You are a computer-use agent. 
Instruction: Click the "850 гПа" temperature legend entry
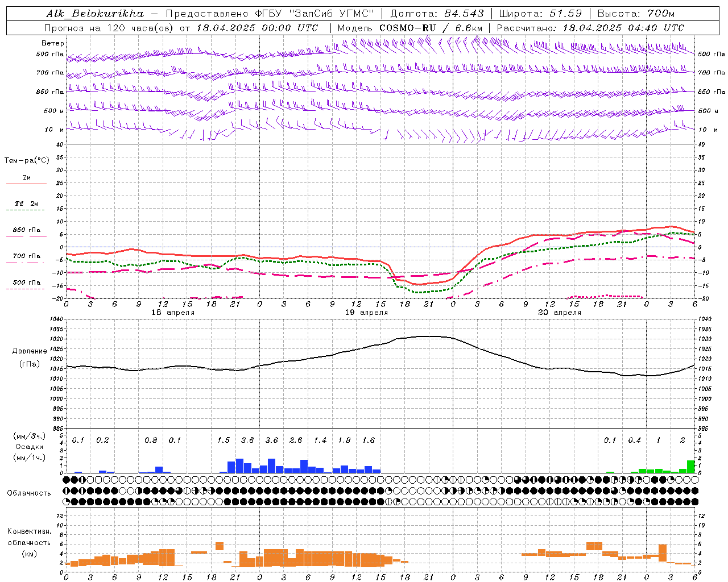pos(27,230)
